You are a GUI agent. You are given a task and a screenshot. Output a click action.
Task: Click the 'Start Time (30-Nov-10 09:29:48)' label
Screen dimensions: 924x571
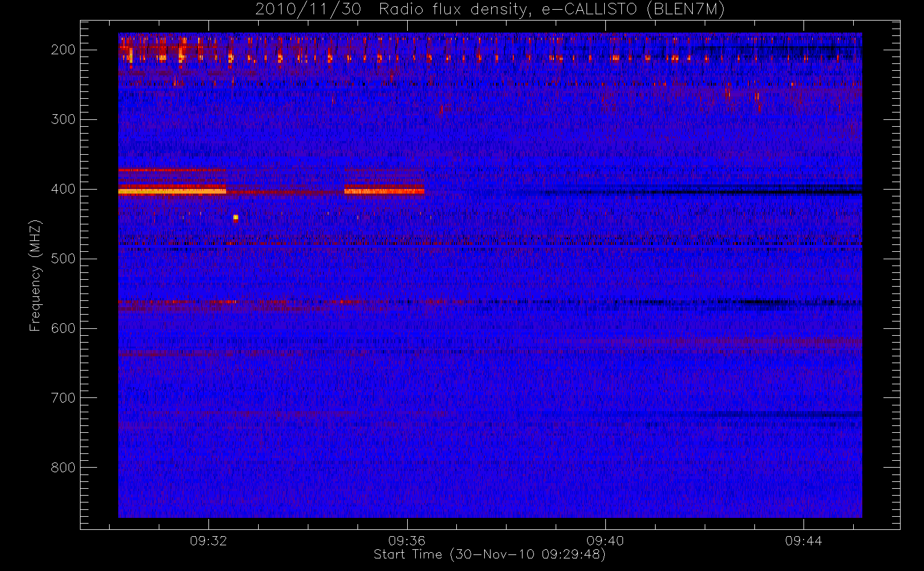[x=489, y=554]
